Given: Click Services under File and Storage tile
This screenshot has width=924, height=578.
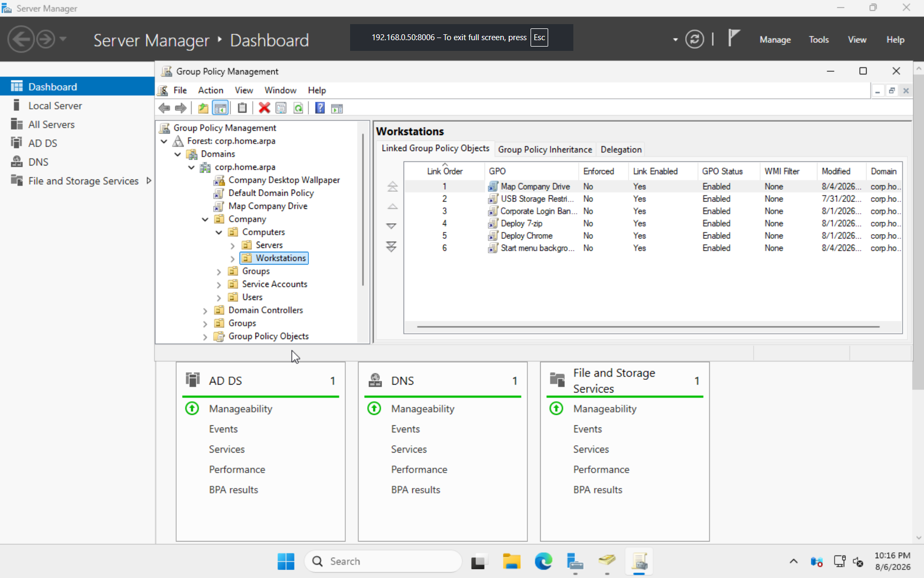Looking at the screenshot, I should point(591,449).
